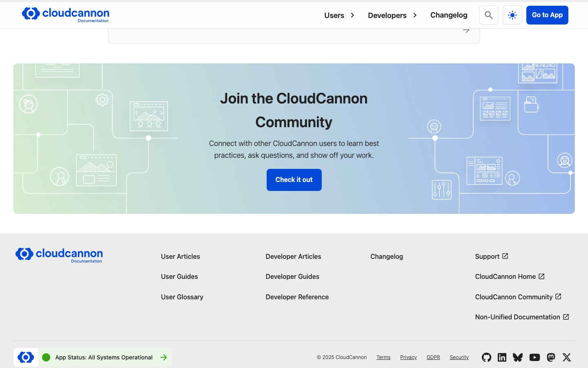Screen dimensions: 588x368
Task: Open the Mastodon social icon
Action: click(551, 357)
